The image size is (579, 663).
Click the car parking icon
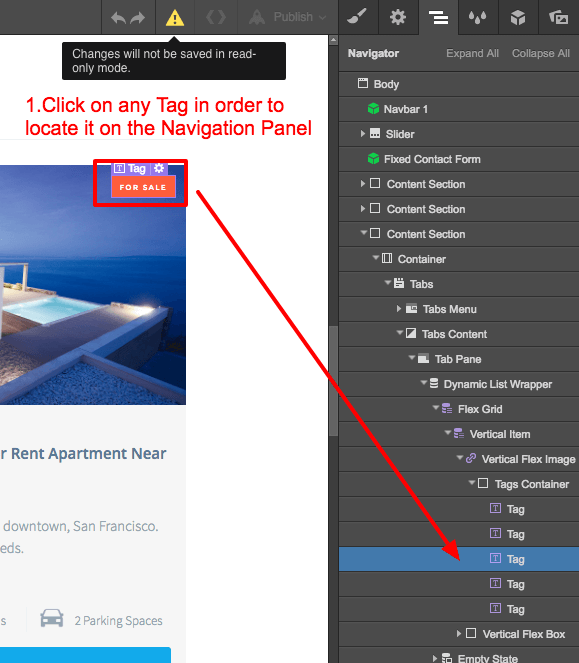point(52,619)
